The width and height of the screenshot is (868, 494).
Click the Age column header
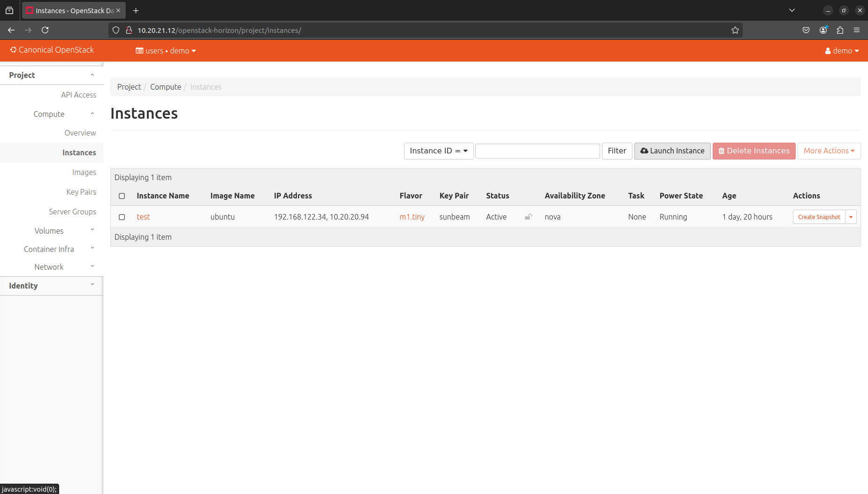729,196
